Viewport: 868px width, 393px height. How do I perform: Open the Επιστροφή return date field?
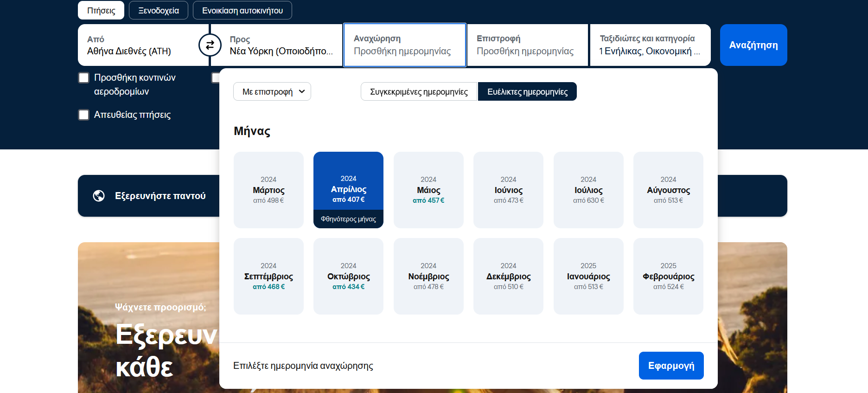tap(528, 45)
